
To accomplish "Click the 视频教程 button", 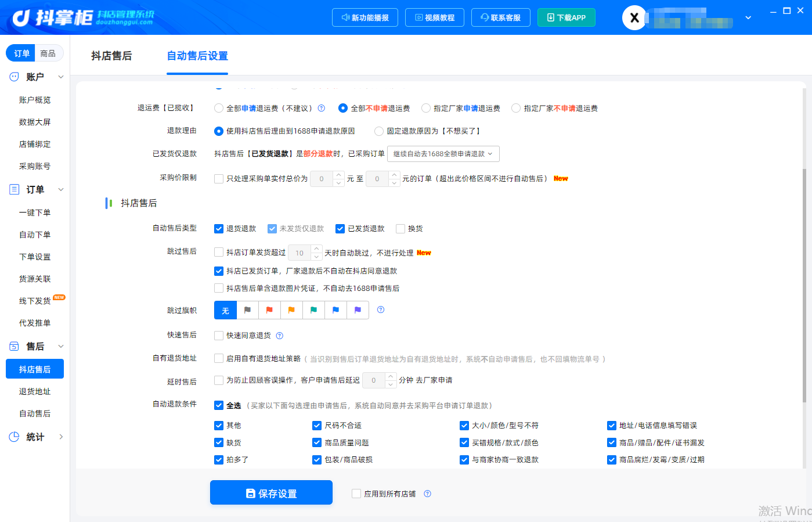I will (x=435, y=17).
